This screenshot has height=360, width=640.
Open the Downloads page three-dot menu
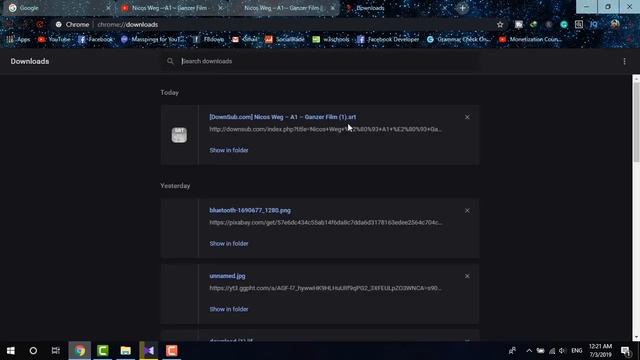[624, 61]
